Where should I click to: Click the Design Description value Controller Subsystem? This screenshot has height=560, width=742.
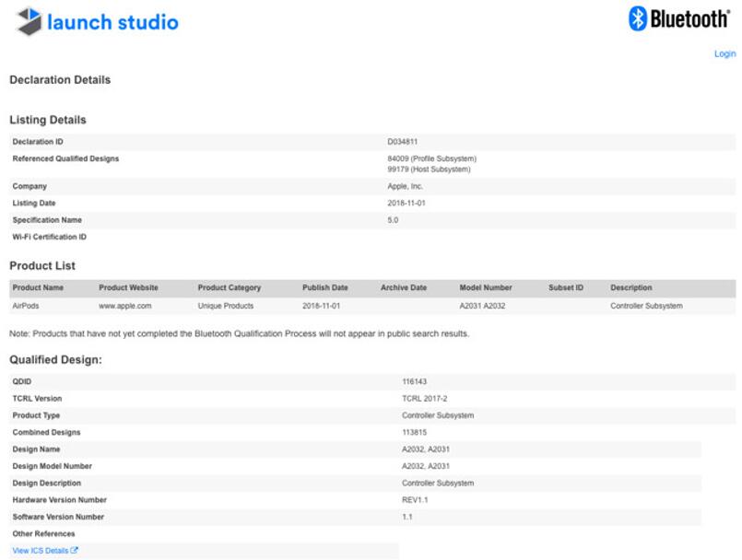pyautogui.click(x=438, y=484)
